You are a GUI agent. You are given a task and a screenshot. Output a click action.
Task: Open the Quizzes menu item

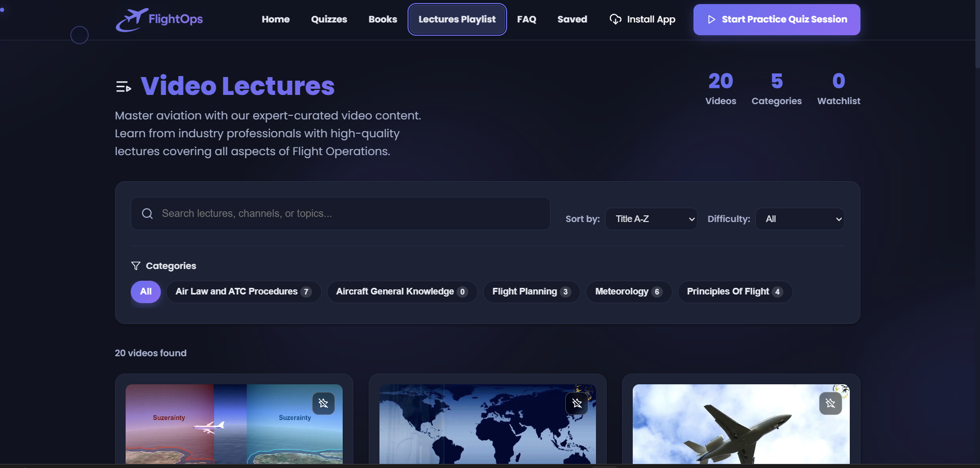[x=329, y=19]
